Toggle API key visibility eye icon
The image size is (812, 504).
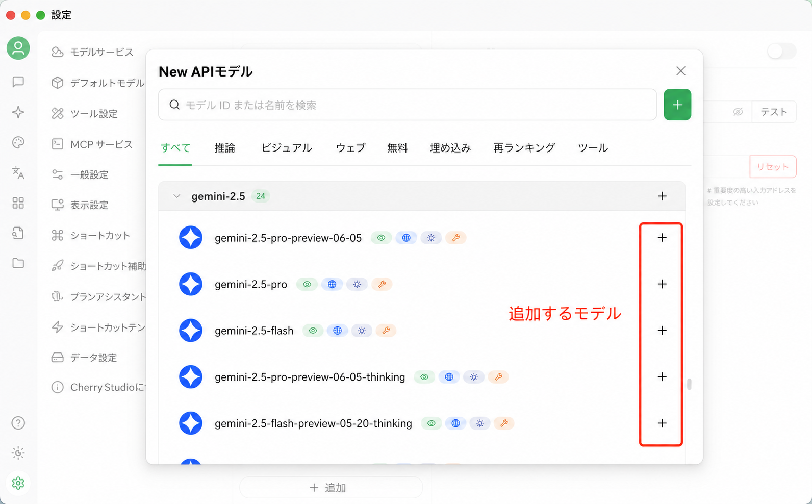pyautogui.click(x=738, y=112)
